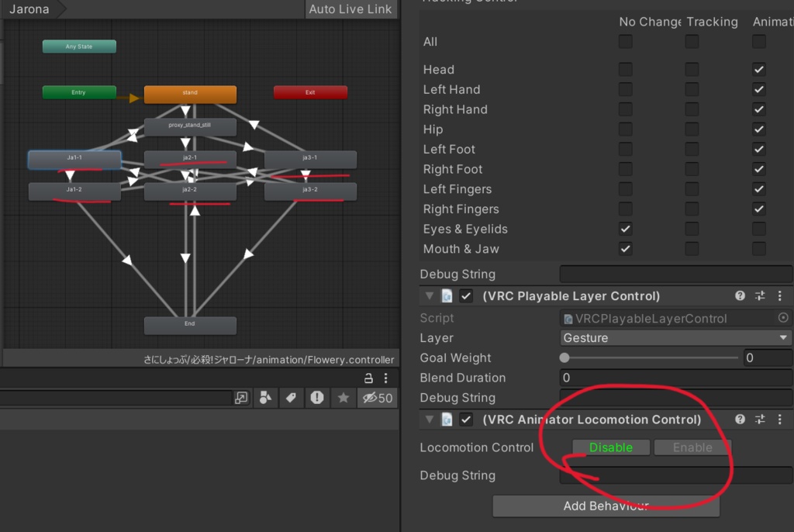The width and height of the screenshot is (794, 532).
Task: Toggle the Animation checkbox for Right Foot
Action: [758, 169]
